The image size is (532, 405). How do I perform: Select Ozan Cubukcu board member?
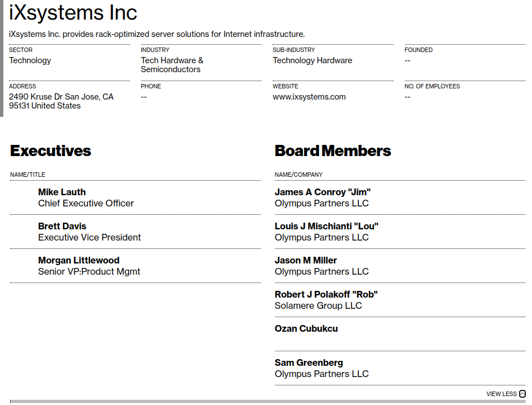click(306, 329)
